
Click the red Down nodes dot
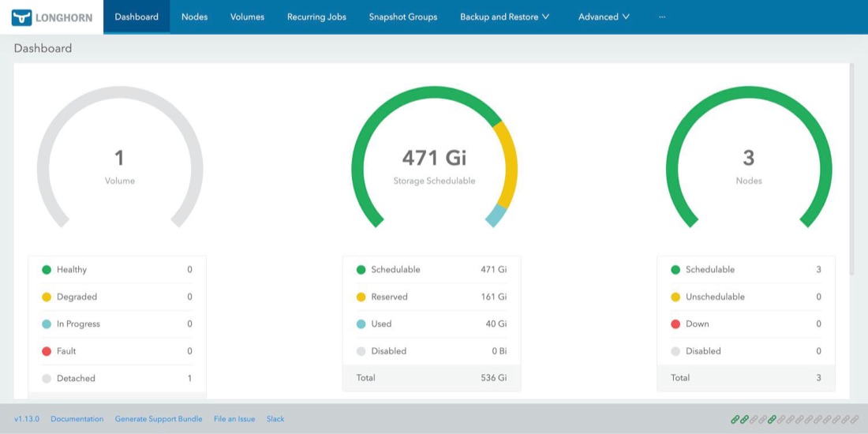675,324
